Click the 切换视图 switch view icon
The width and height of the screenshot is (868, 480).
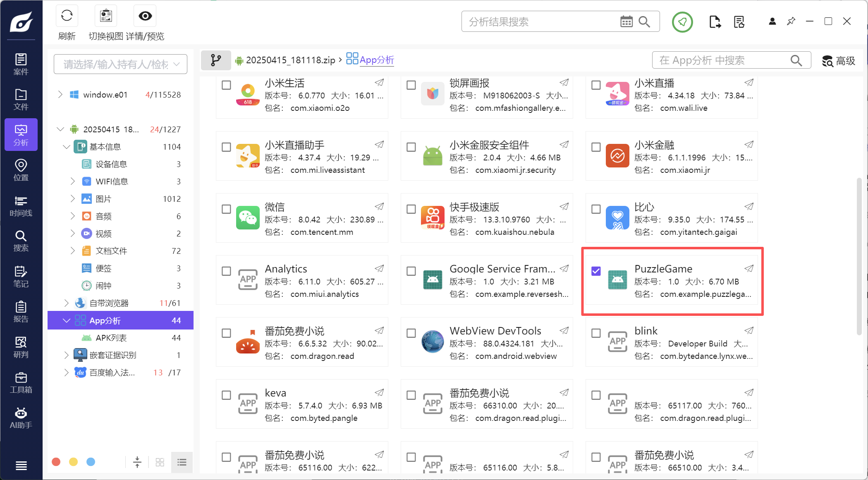tap(106, 16)
